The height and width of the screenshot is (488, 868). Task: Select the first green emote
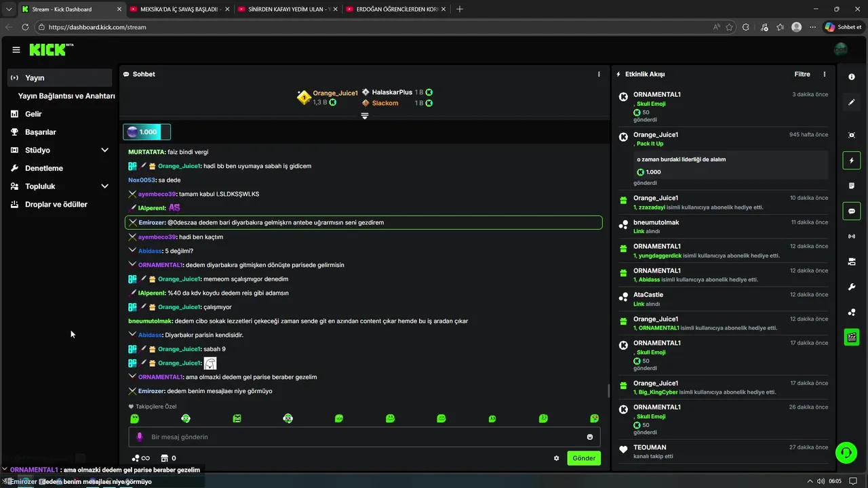click(x=134, y=419)
